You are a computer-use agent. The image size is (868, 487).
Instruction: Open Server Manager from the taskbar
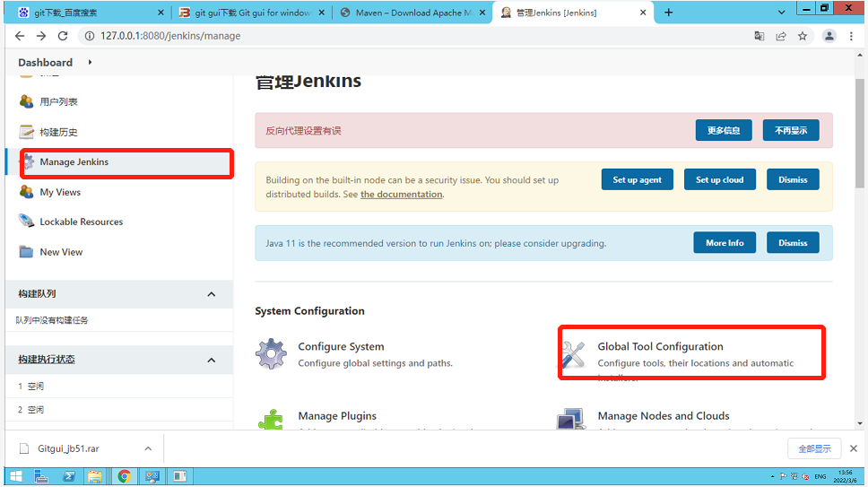[41, 476]
